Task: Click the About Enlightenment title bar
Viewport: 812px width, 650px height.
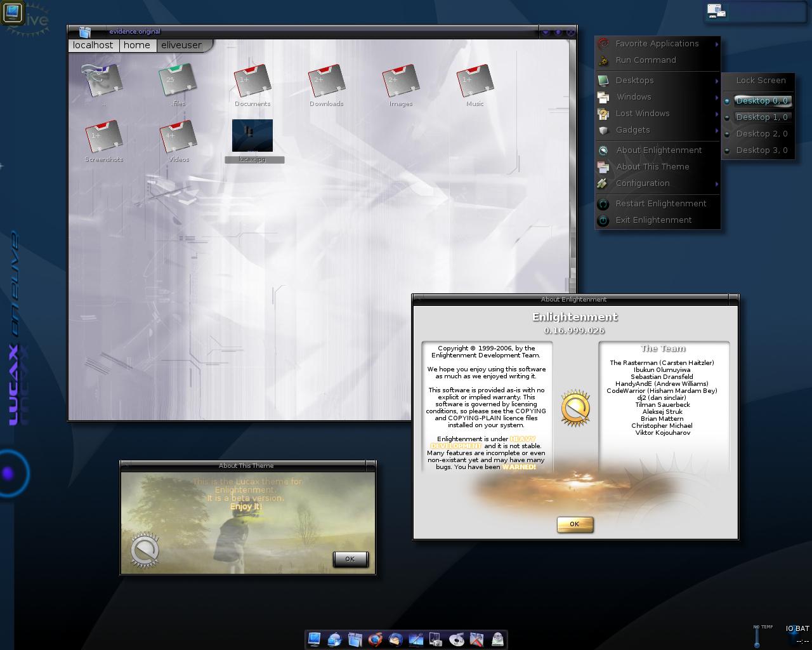Action: pyautogui.click(x=574, y=299)
